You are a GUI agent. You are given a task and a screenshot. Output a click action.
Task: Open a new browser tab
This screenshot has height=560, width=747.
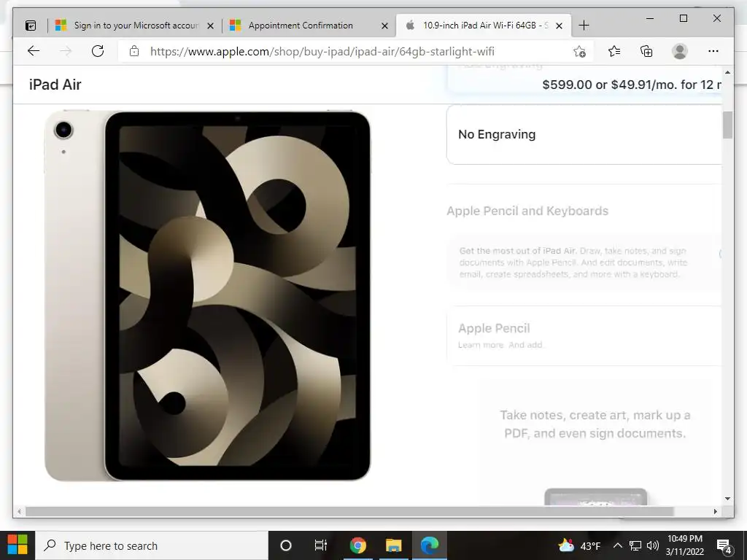(584, 26)
